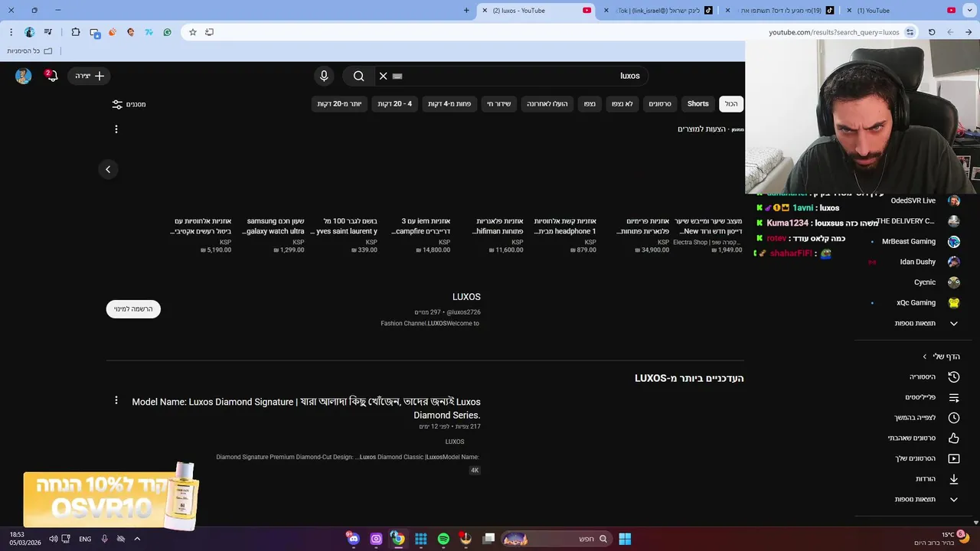980x551 pixels.
Task: Open סרטונים שאהבתי liked videos
Action: [x=915, y=439]
